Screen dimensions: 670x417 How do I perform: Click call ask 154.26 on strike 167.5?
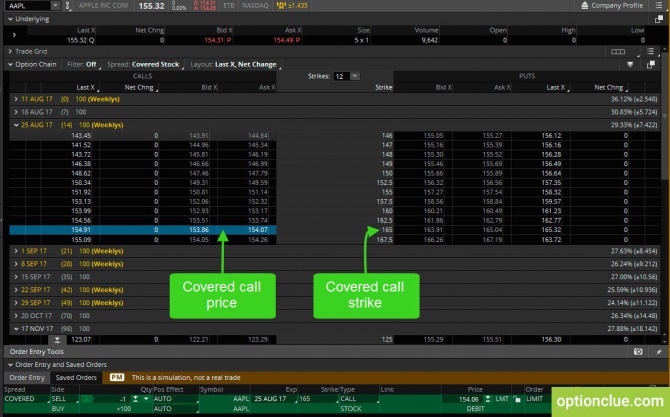258,240
